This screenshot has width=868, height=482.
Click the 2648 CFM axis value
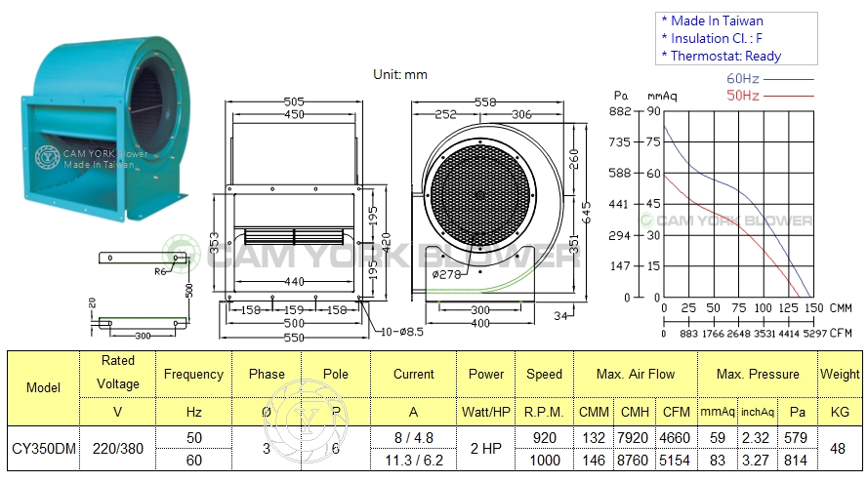[x=738, y=334]
